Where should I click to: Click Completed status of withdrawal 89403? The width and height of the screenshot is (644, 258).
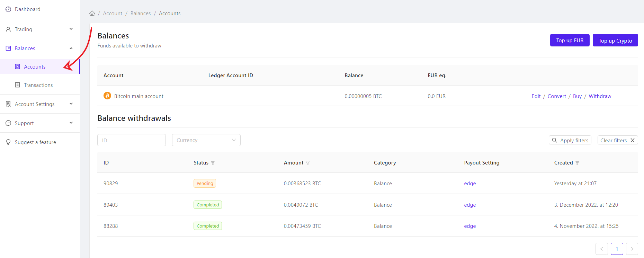(208, 205)
